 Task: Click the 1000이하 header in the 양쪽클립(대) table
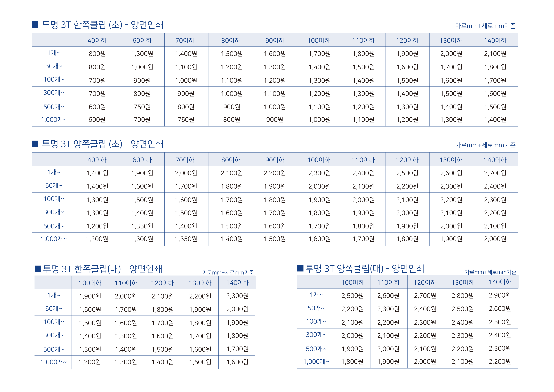pos(352,282)
